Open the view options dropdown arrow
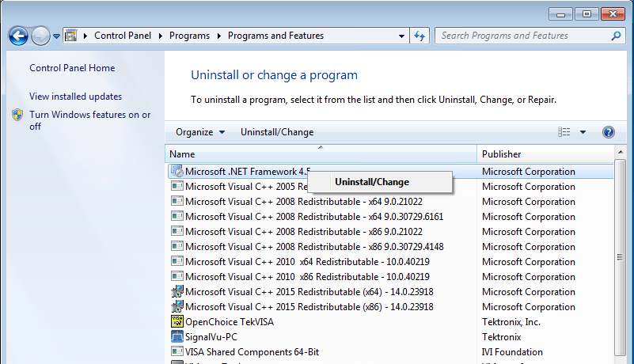This screenshot has width=634, height=364. click(x=583, y=132)
